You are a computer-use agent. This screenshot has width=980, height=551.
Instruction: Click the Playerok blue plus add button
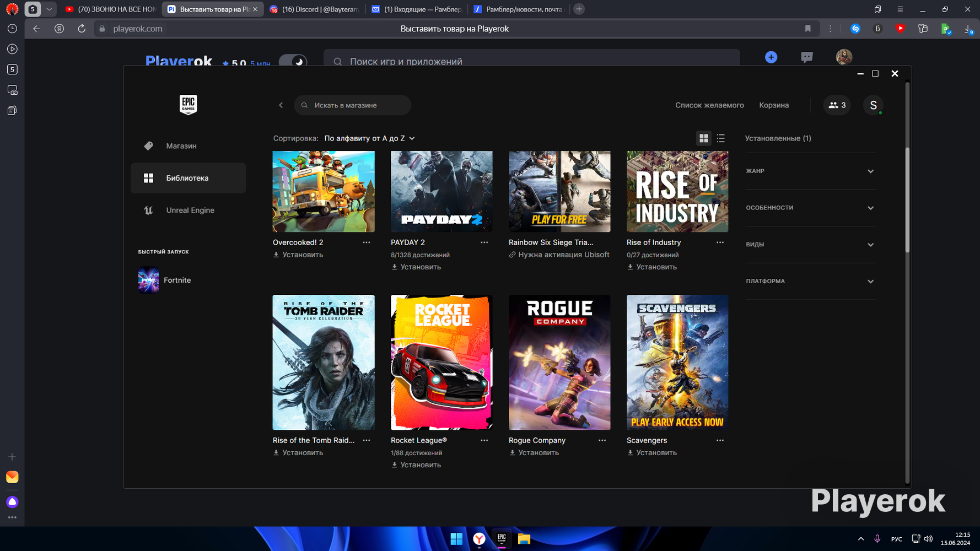tap(771, 57)
